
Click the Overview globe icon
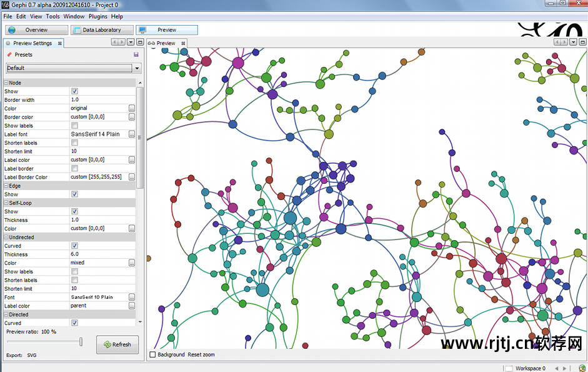click(12, 30)
